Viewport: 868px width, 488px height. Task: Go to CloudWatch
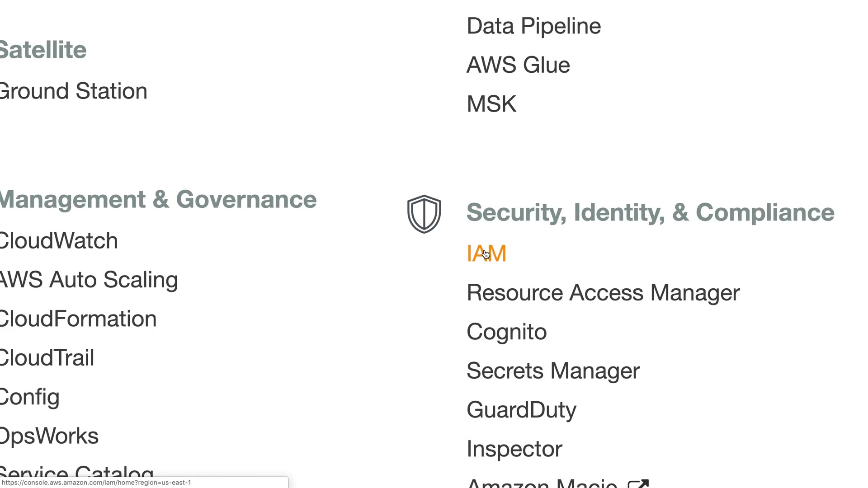pos(59,241)
